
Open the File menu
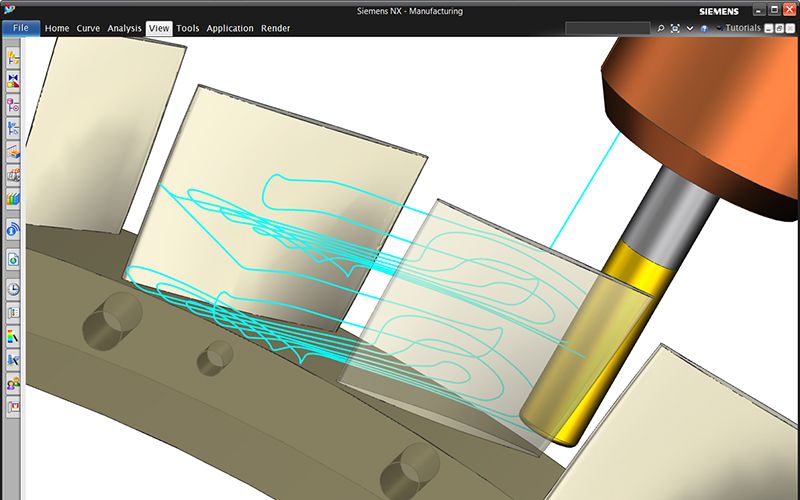click(21, 28)
